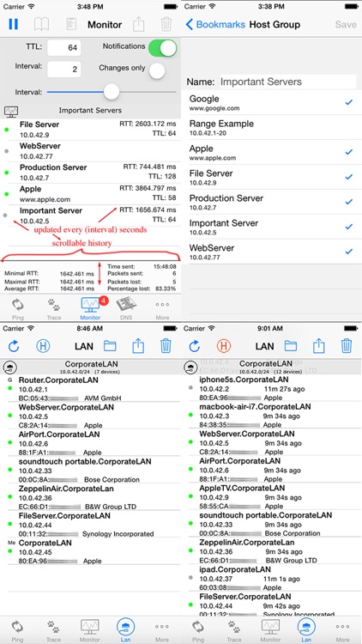Toggle the Changes only switch

157,70
